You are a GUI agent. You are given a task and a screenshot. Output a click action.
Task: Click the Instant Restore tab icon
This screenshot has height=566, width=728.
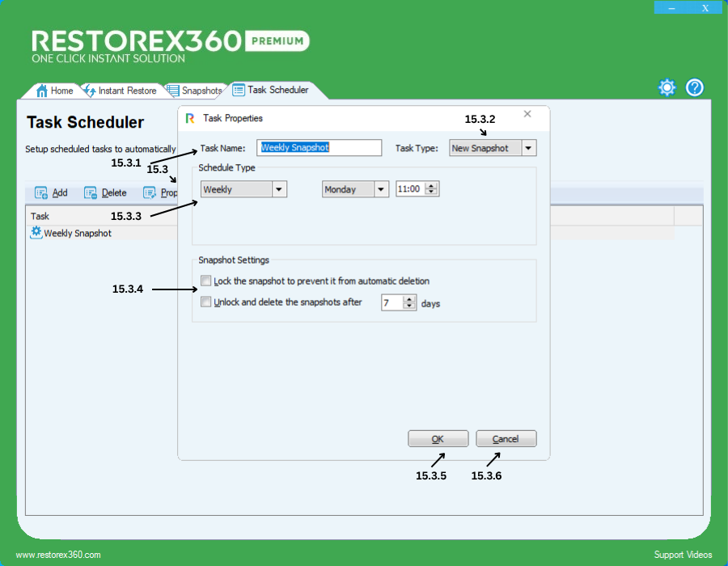coord(89,91)
